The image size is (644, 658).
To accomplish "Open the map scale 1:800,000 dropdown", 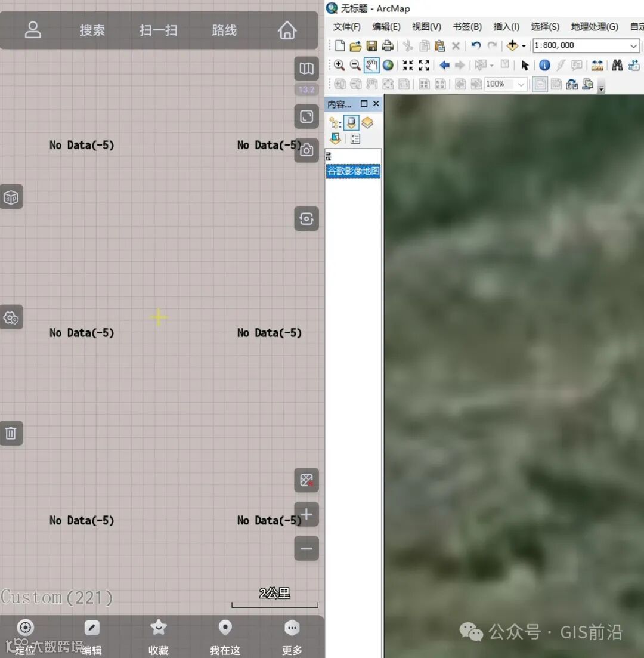I will tap(633, 46).
